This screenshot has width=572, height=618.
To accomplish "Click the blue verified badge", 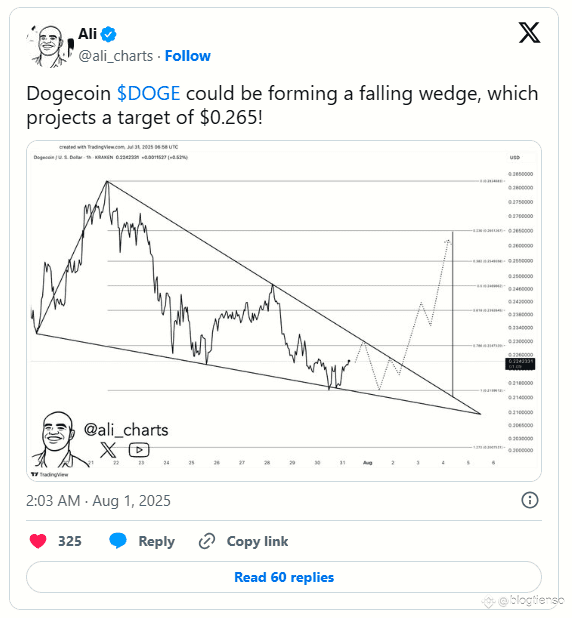I will (x=108, y=34).
